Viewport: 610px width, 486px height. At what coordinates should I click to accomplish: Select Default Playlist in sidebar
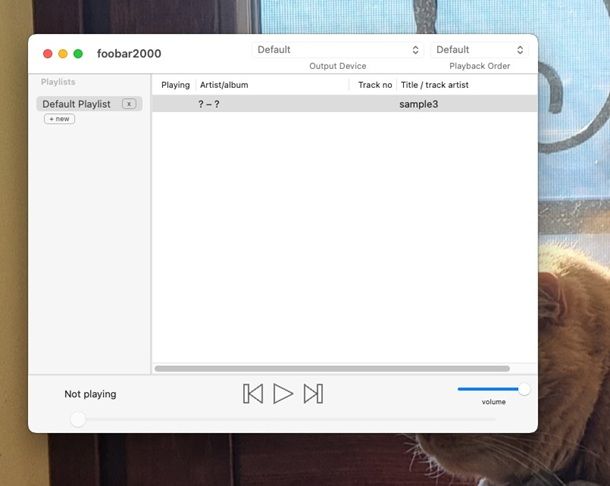76,104
